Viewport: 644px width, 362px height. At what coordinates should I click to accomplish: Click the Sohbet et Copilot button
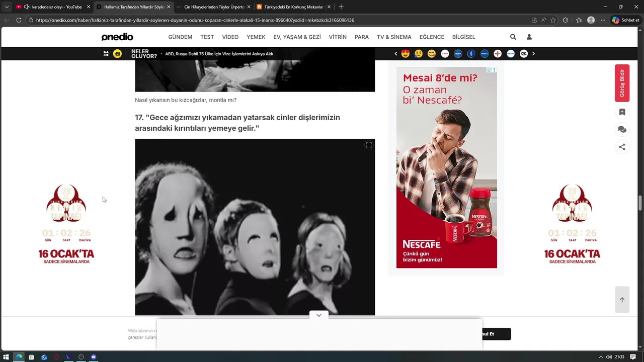click(x=625, y=20)
